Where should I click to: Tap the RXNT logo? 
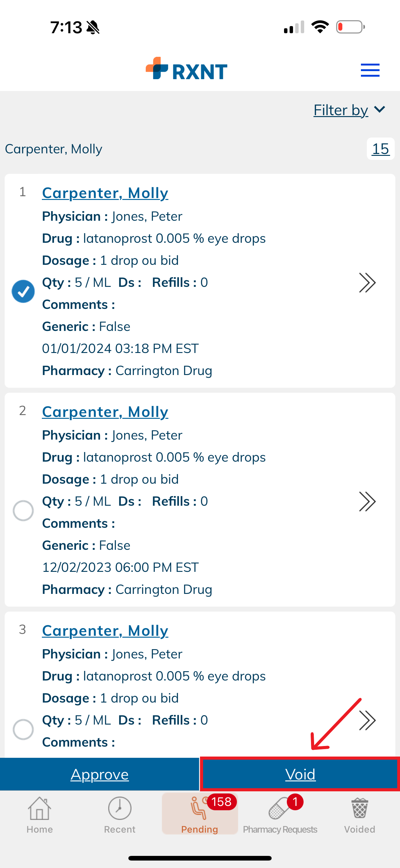187,69
